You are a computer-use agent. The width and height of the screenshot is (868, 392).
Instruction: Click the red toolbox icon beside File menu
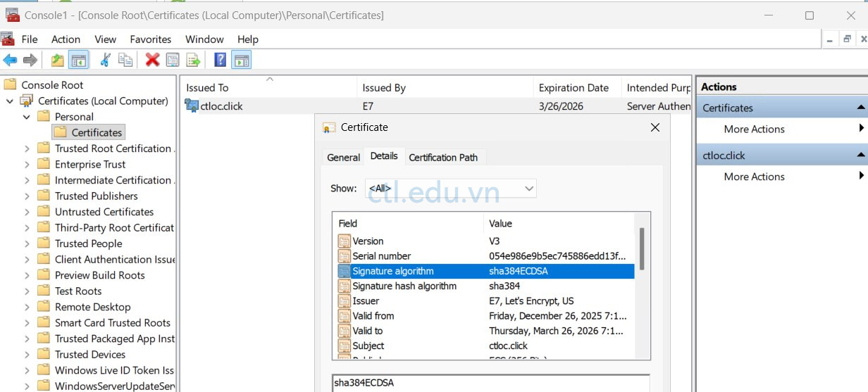point(8,39)
